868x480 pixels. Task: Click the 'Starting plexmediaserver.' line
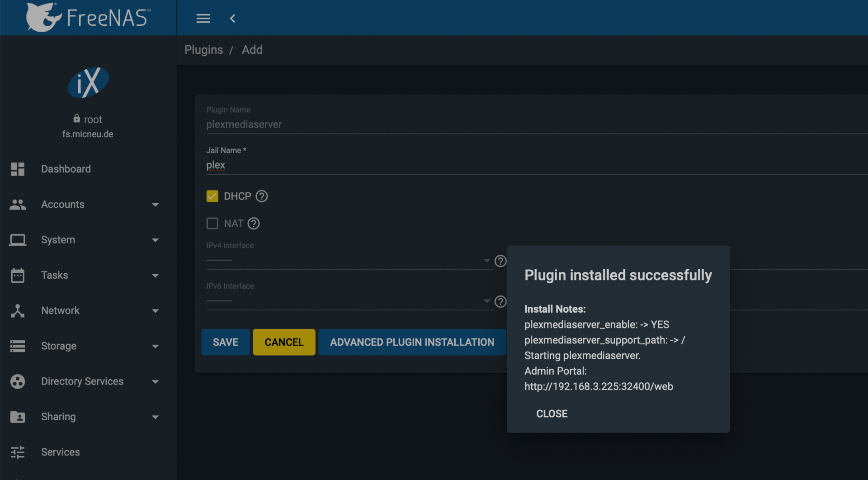point(582,356)
